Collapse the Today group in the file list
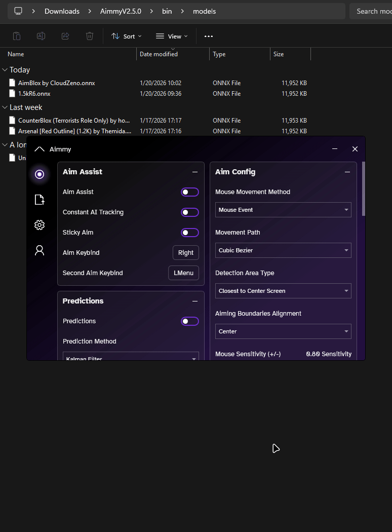392x532 pixels. coord(6,69)
